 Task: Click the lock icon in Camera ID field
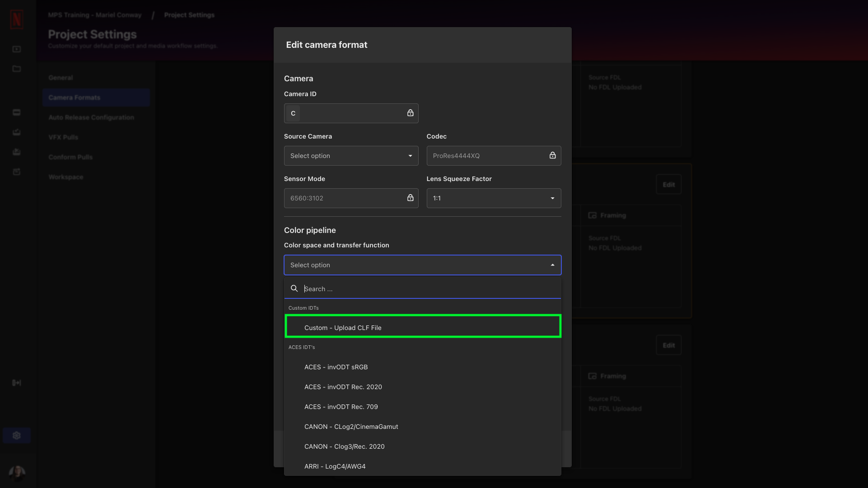click(x=410, y=113)
